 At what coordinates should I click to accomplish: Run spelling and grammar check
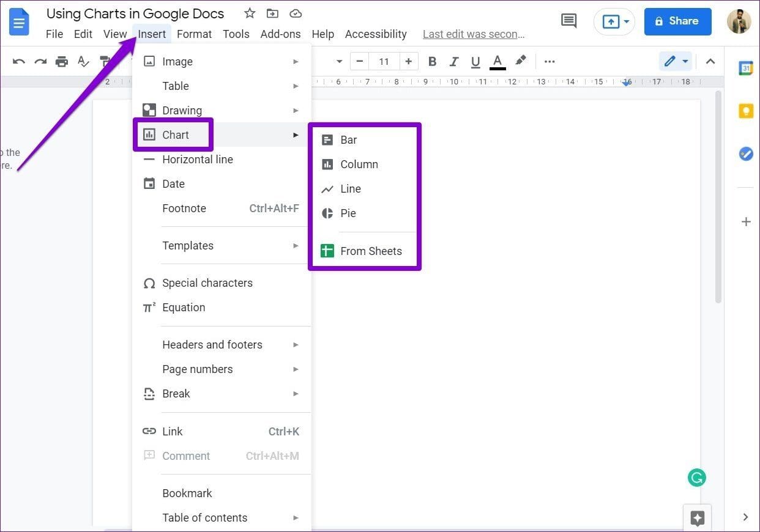click(83, 61)
